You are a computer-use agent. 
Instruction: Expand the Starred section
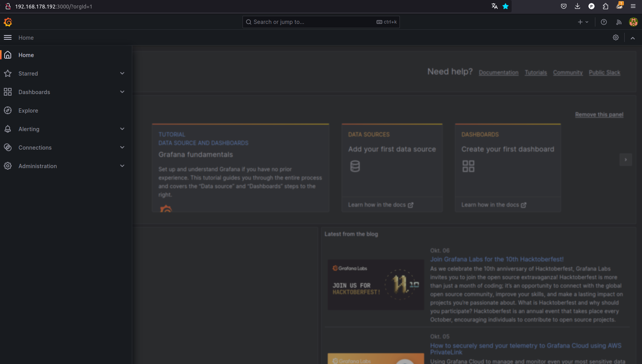(122, 73)
